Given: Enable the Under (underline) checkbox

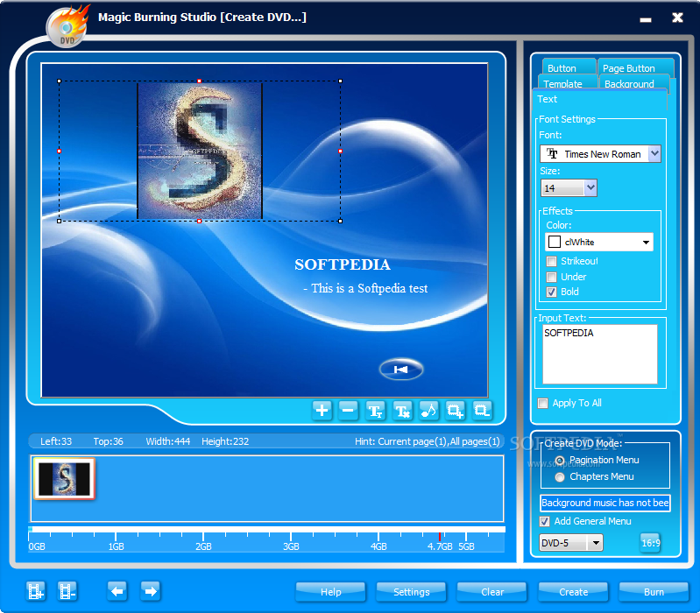Looking at the screenshot, I should point(552,277).
